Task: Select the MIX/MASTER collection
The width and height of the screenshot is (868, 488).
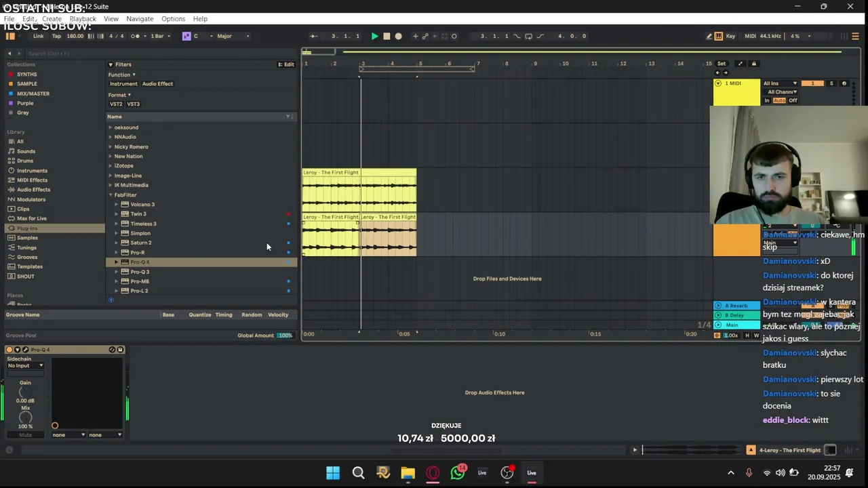Action: (33, 94)
